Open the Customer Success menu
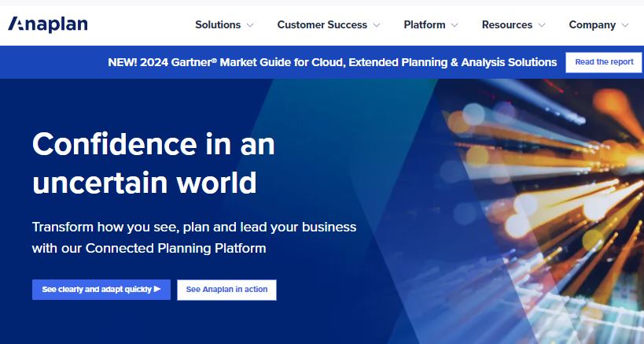 click(322, 24)
